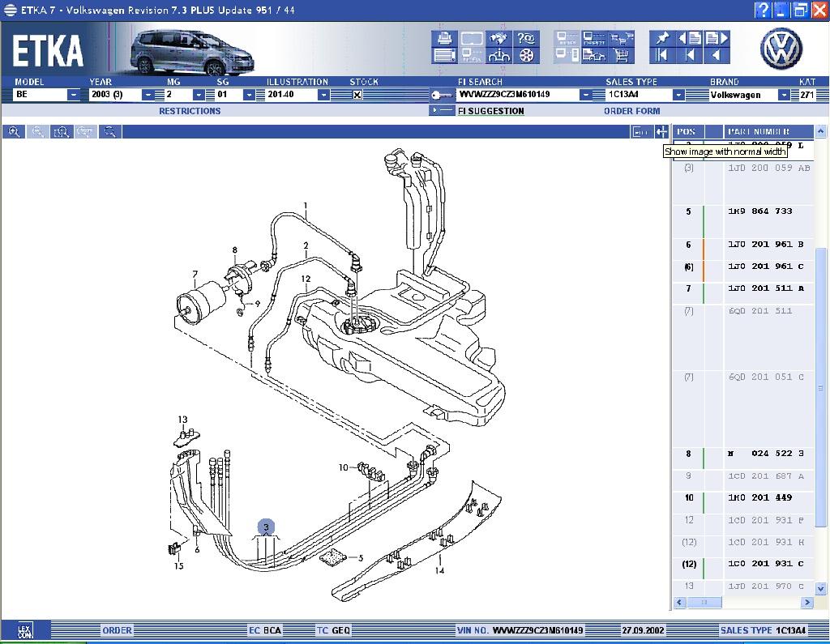Select part row 1J0 201 970 C

pyautogui.click(x=743, y=586)
